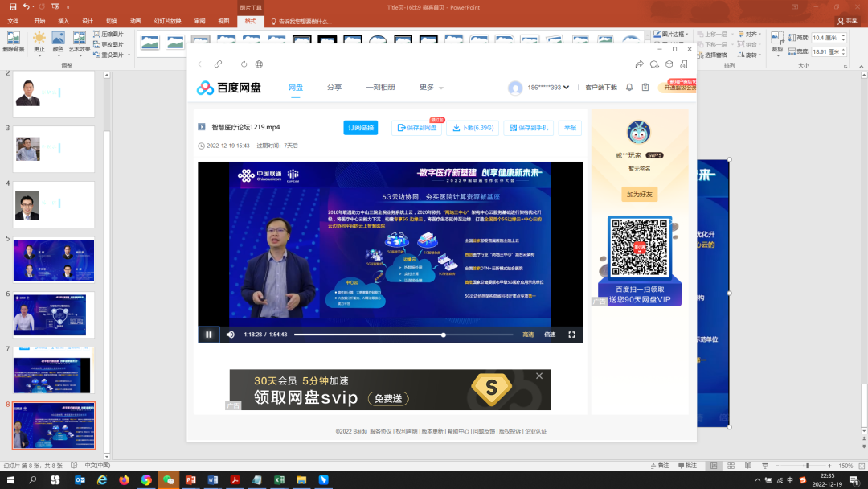Toggle the Comments (批注) pane
This screenshot has width=868, height=489.
coord(687,466)
